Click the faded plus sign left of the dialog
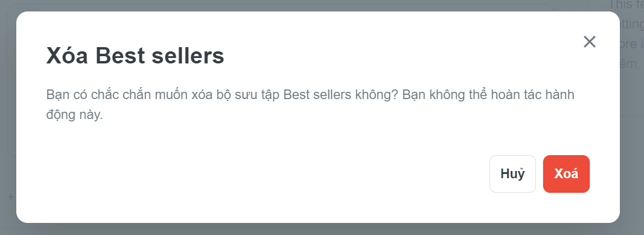The image size is (644, 235). click(x=10, y=197)
